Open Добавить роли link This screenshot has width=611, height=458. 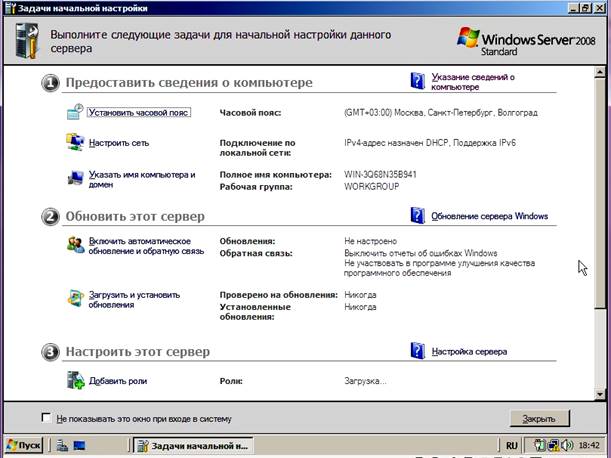click(x=118, y=381)
